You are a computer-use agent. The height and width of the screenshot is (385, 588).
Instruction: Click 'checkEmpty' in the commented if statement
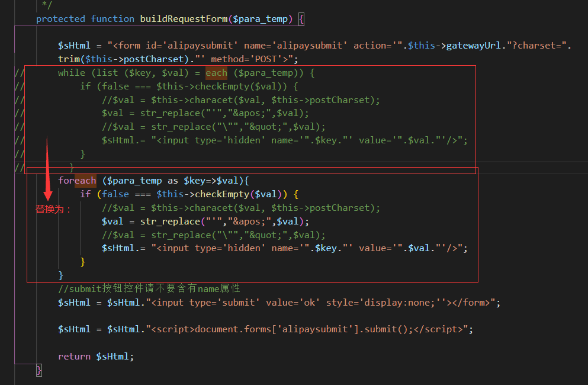tap(222, 86)
